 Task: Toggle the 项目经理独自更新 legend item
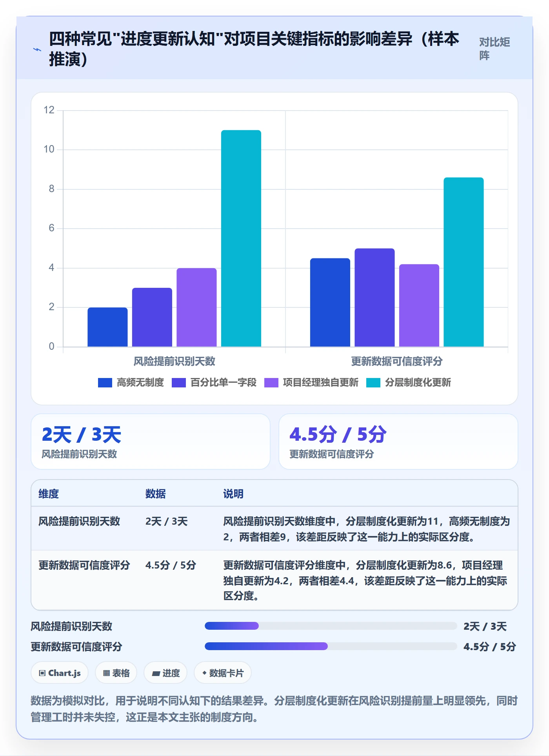point(311,383)
